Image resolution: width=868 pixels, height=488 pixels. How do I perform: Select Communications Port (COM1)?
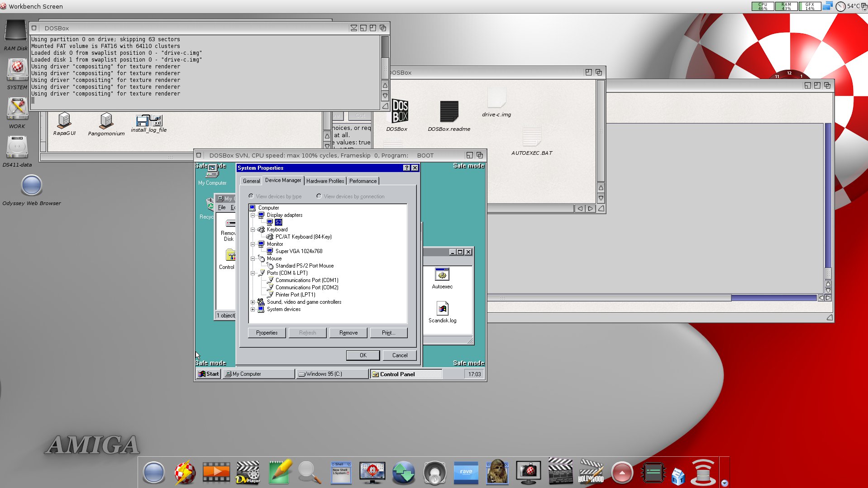click(307, 280)
